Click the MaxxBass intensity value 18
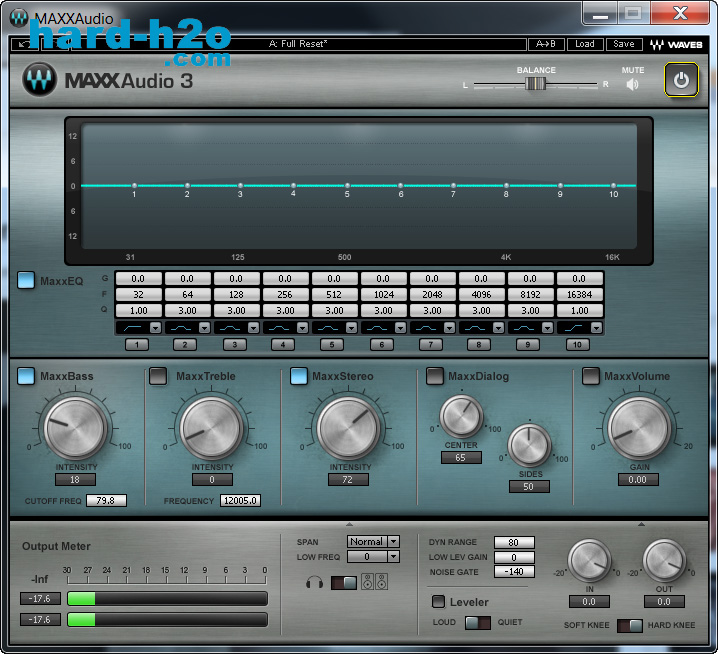 point(75,480)
